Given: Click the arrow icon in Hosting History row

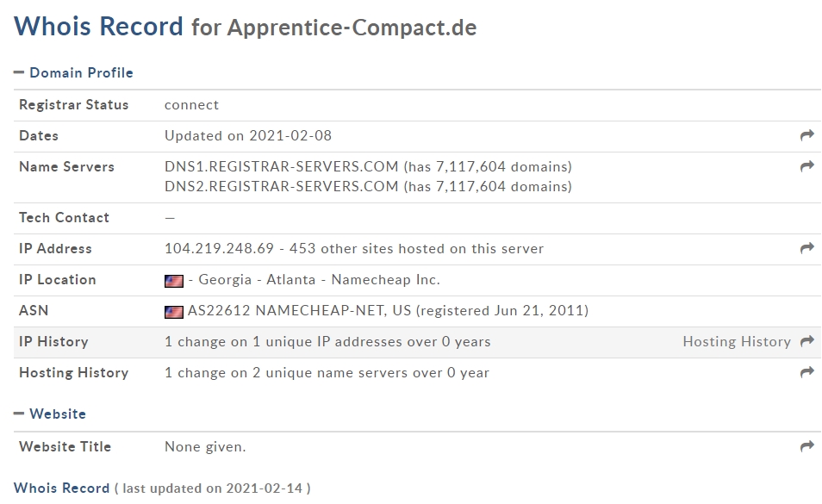Looking at the screenshot, I should coord(806,372).
